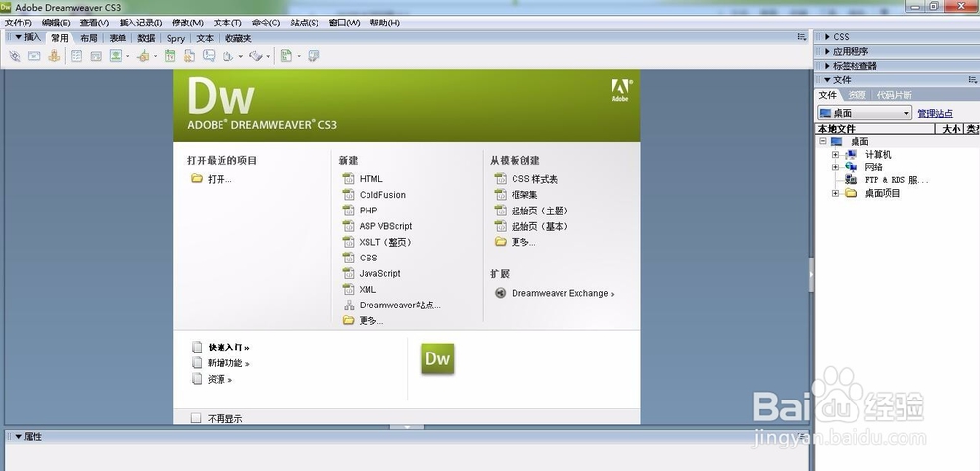This screenshot has width=980, height=471.
Task: Click the Script insert icon
Action: pyautogui.click(x=256, y=56)
